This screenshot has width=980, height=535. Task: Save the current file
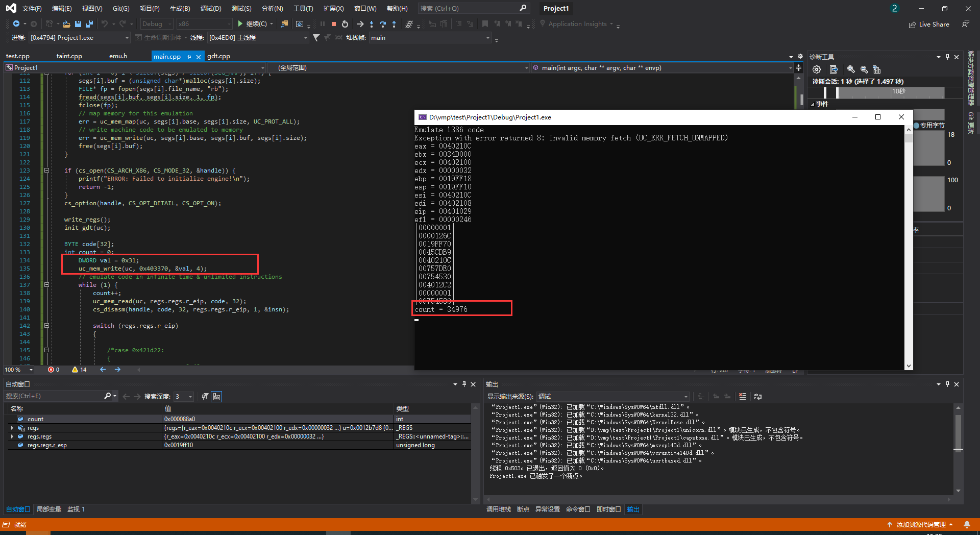point(78,24)
